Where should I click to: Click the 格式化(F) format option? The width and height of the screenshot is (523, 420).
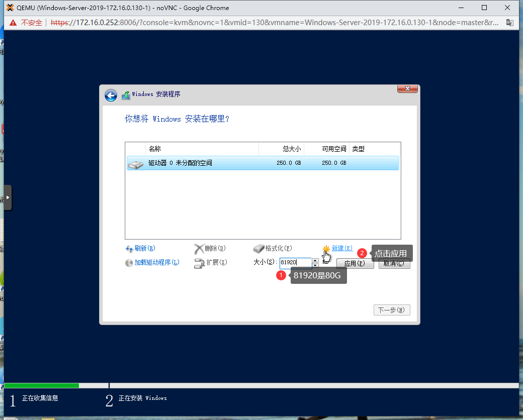point(279,248)
